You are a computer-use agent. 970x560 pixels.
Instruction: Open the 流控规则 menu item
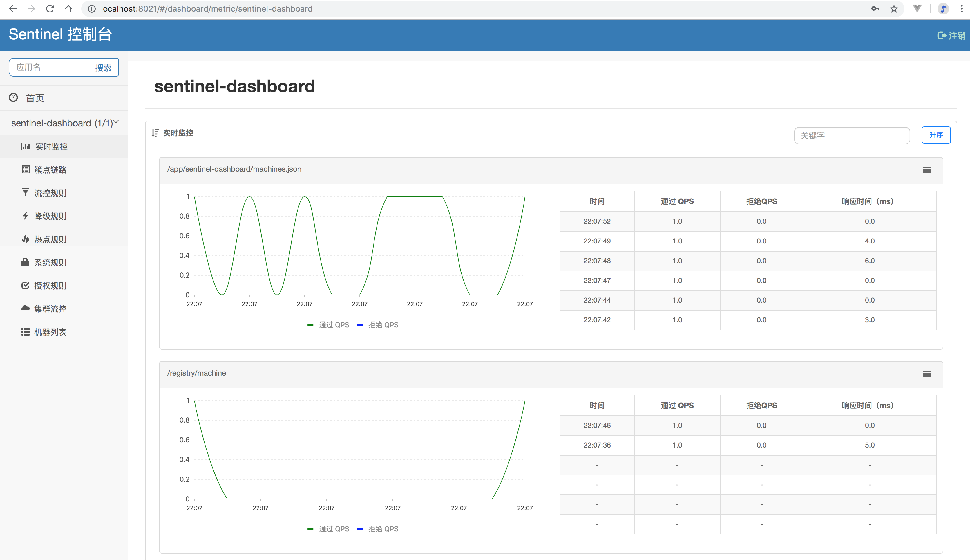pyautogui.click(x=50, y=193)
